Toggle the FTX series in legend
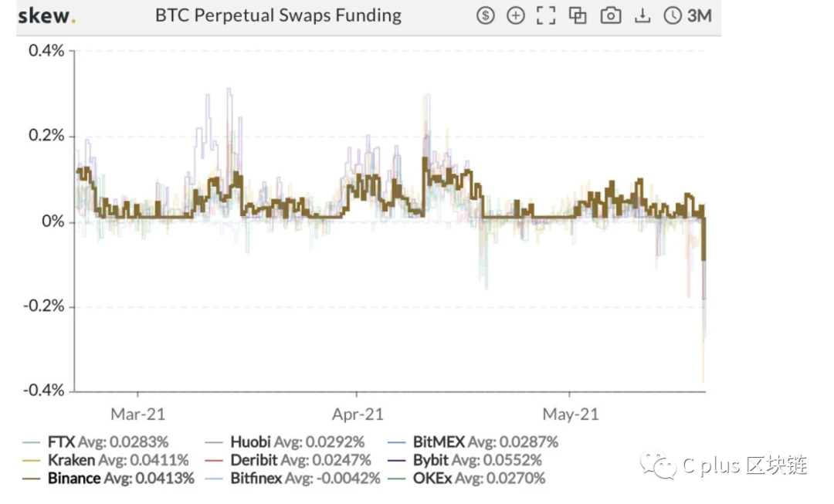834x504 pixels. (x=95, y=441)
